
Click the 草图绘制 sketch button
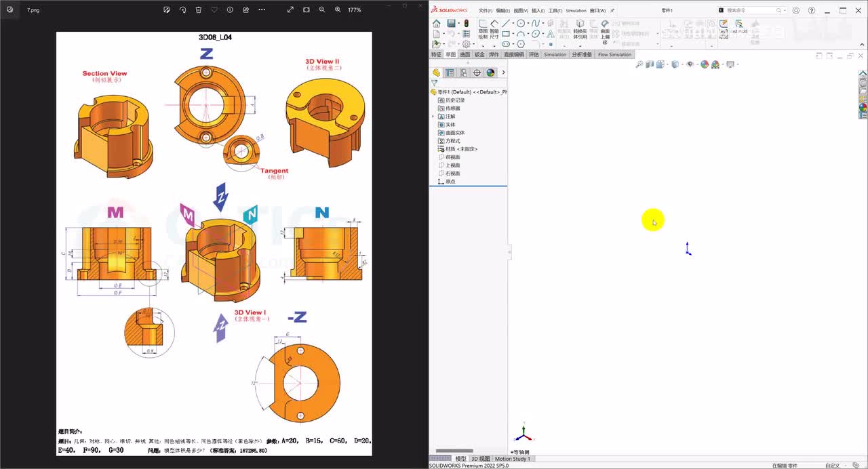tap(483, 30)
